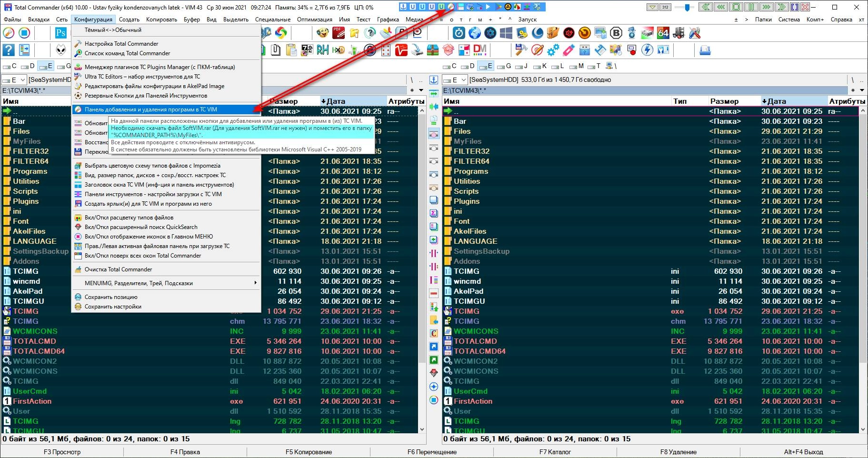Launch the HxD hex editor icon
The image size is (868, 458).
[339, 50]
